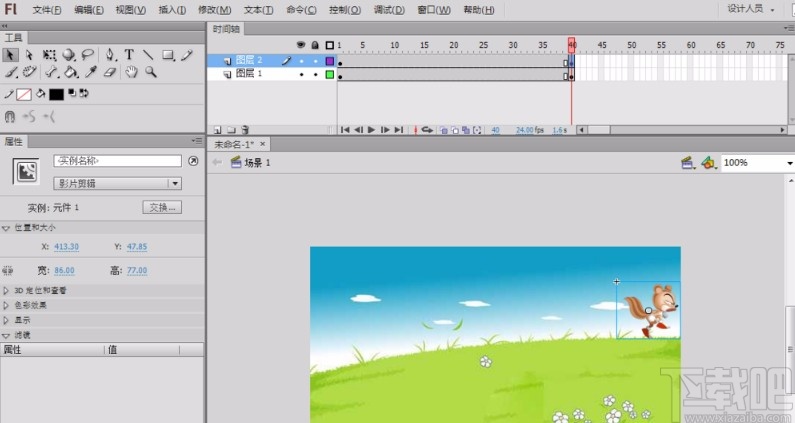
Task: Toggle Snap to Objects magnet
Action: coord(10,117)
